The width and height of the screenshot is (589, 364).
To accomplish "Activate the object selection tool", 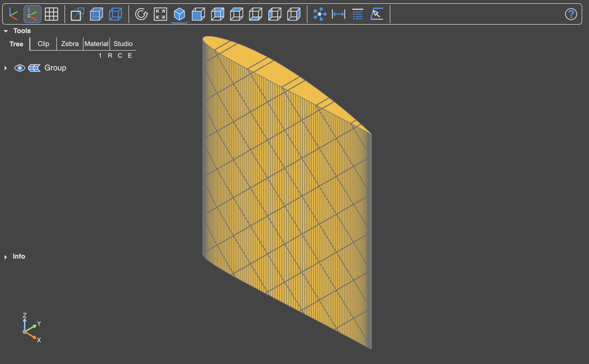I will [x=377, y=14].
